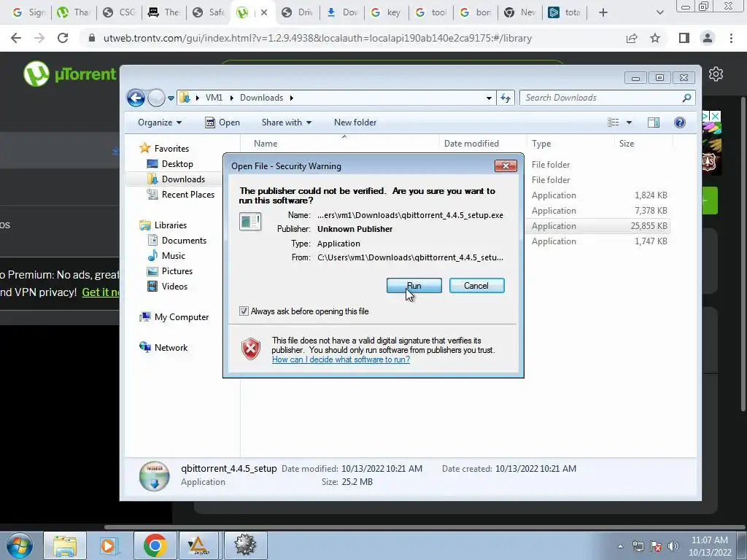The width and height of the screenshot is (747, 560).
Task: Click Run in the security warning
Action: click(x=414, y=286)
